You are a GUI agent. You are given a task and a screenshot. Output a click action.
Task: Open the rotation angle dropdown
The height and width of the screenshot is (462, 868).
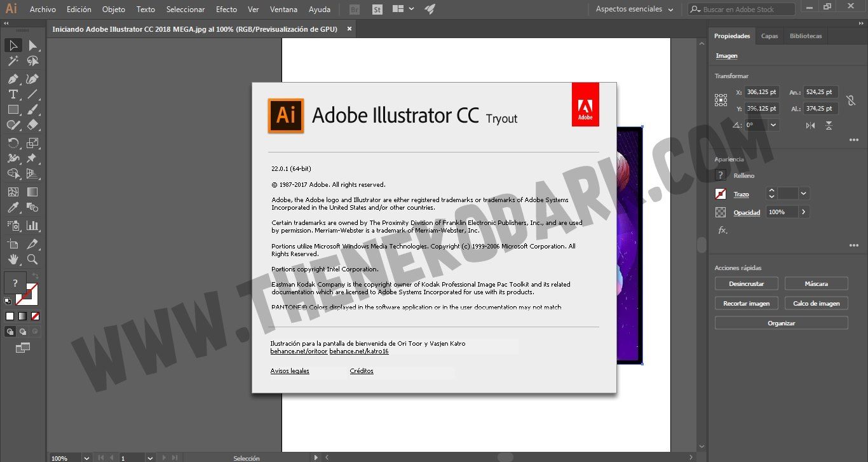(773, 125)
